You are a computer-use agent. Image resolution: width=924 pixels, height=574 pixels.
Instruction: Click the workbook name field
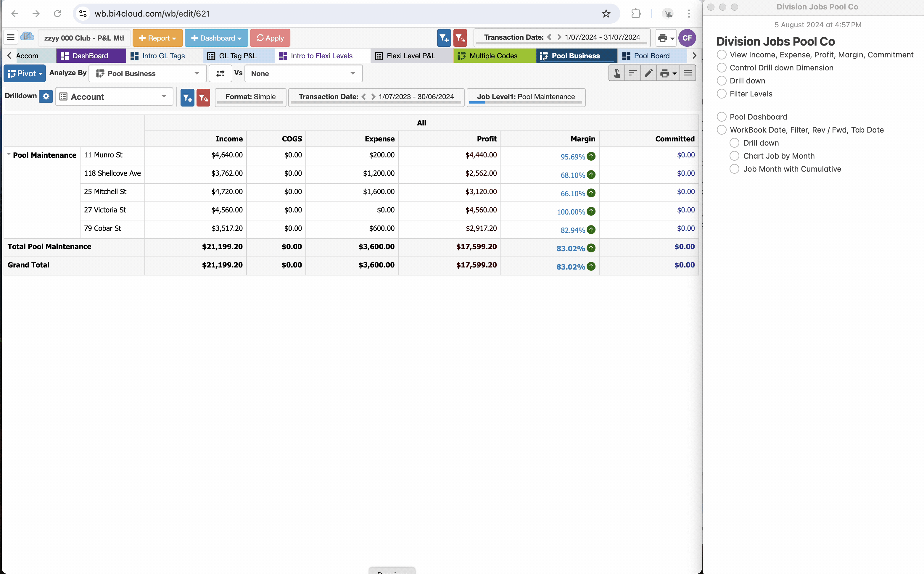[x=84, y=38]
